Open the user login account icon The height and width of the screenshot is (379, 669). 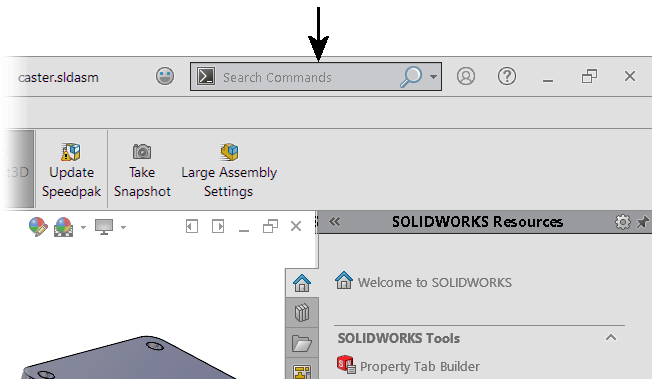click(x=466, y=76)
